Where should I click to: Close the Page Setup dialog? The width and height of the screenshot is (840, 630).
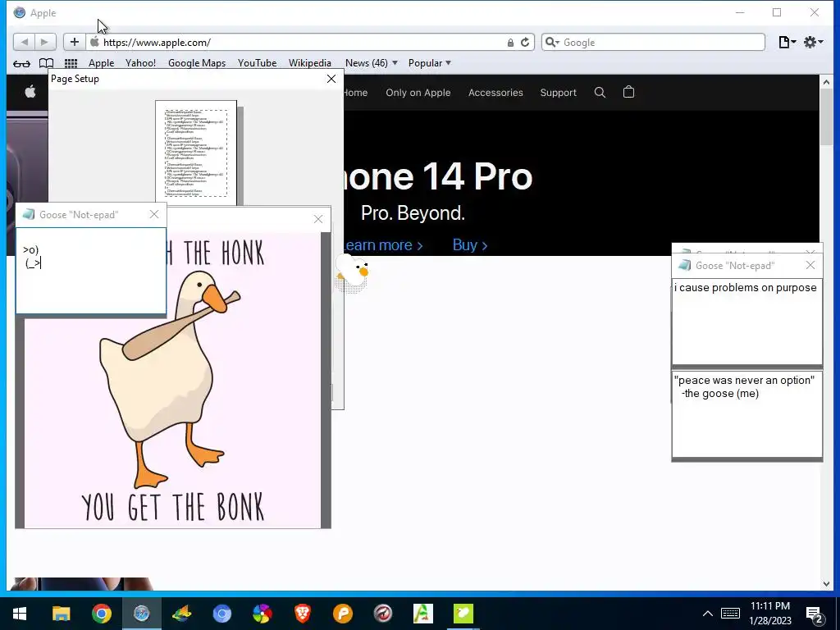[x=331, y=79]
